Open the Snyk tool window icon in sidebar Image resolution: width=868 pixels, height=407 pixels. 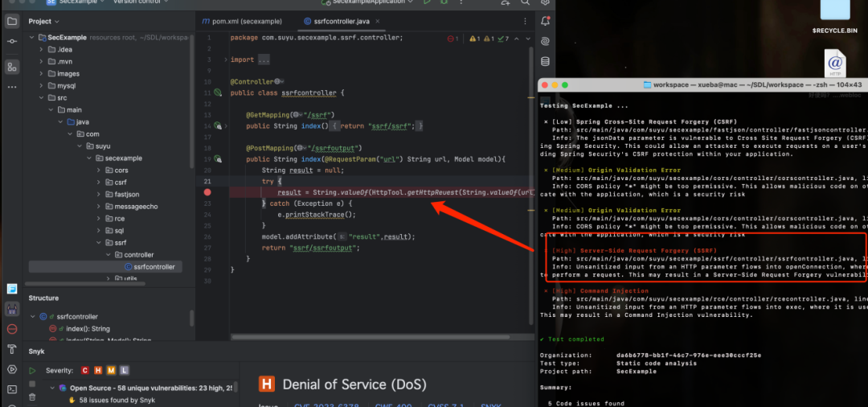coord(12,308)
